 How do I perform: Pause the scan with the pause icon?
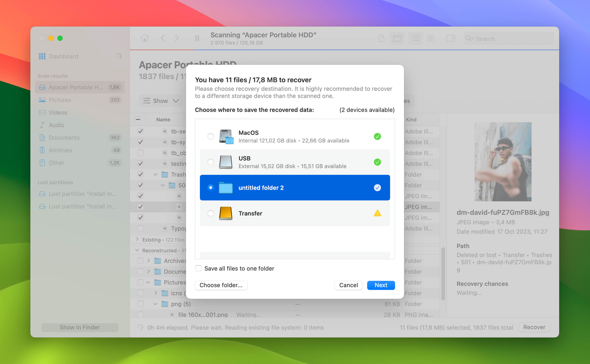click(x=197, y=38)
